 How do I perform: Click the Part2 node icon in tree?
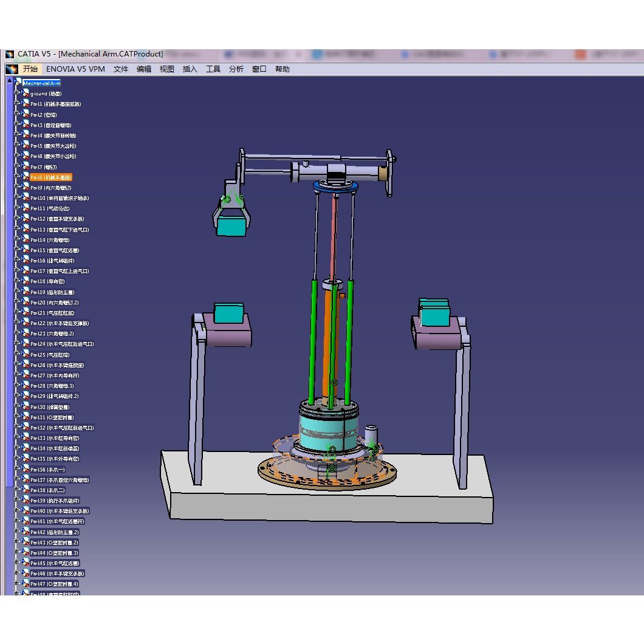click(26, 114)
